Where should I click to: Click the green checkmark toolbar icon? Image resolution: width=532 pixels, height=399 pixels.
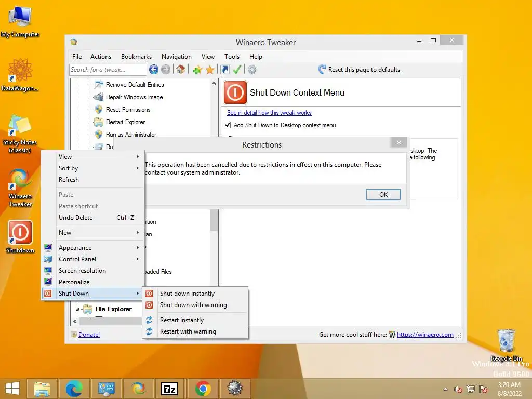point(237,70)
